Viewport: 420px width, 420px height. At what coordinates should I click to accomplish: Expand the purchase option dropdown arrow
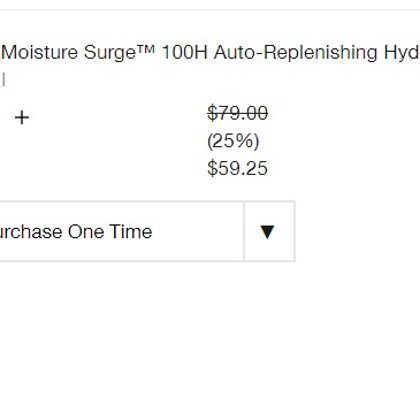pyautogui.click(x=267, y=232)
